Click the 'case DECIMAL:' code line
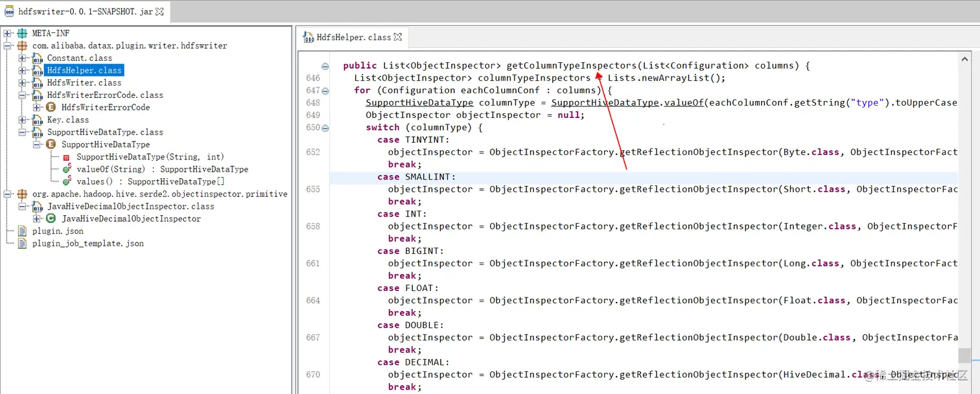The height and width of the screenshot is (394, 980). click(413, 362)
